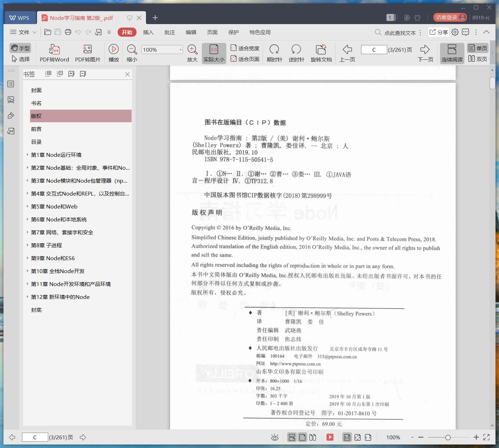The height and width of the screenshot is (448, 499).
Task: Click the zoom minus button in status bar
Action: (421, 437)
